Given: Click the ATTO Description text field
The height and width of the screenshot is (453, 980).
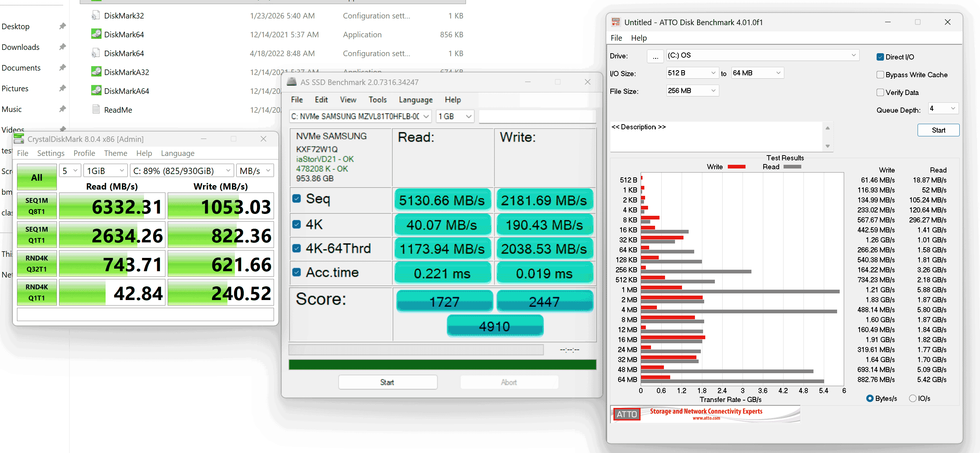Looking at the screenshot, I should [x=716, y=137].
